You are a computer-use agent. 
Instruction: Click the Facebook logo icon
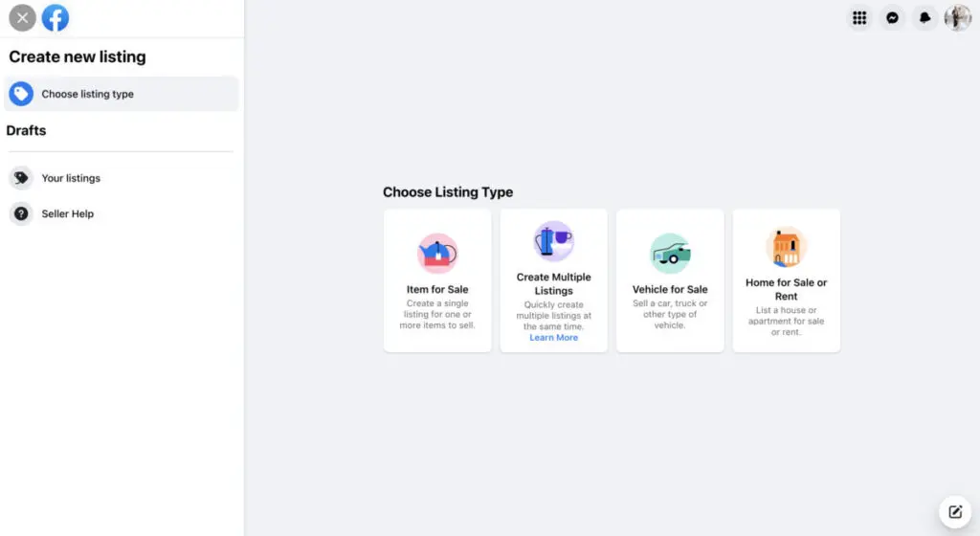pyautogui.click(x=56, y=18)
